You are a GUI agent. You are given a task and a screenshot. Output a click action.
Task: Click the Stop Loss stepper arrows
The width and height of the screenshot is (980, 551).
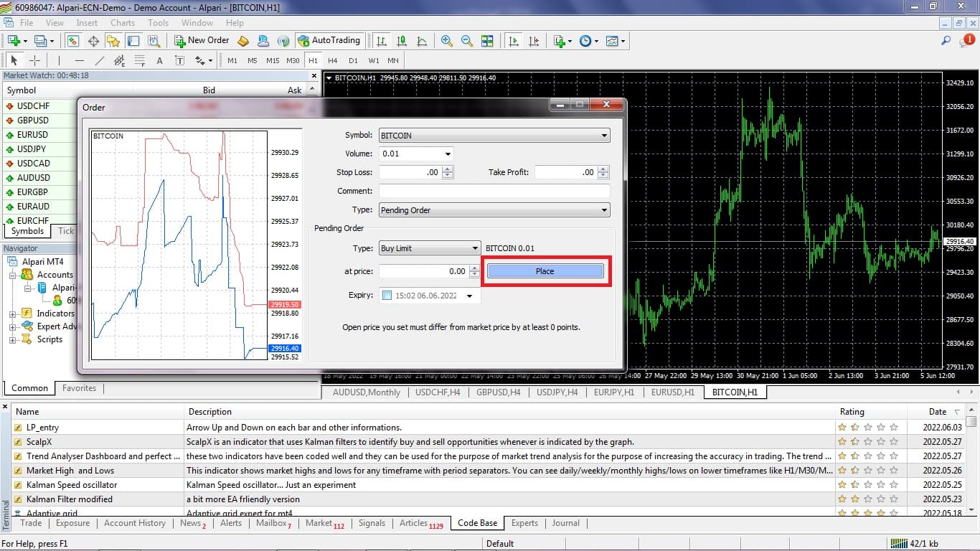[x=448, y=172]
